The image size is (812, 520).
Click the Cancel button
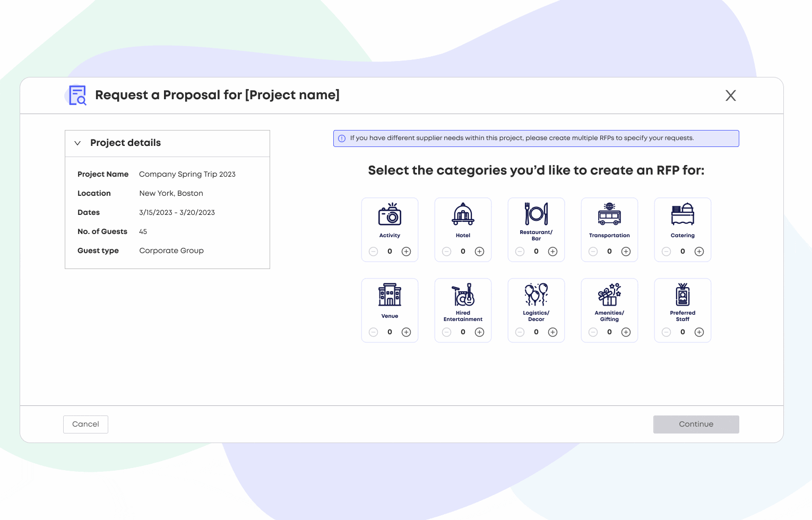pyautogui.click(x=85, y=424)
